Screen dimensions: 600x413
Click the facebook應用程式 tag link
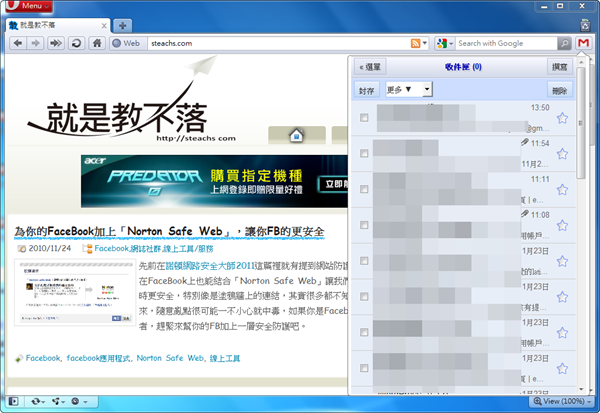[x=98, y=358]
